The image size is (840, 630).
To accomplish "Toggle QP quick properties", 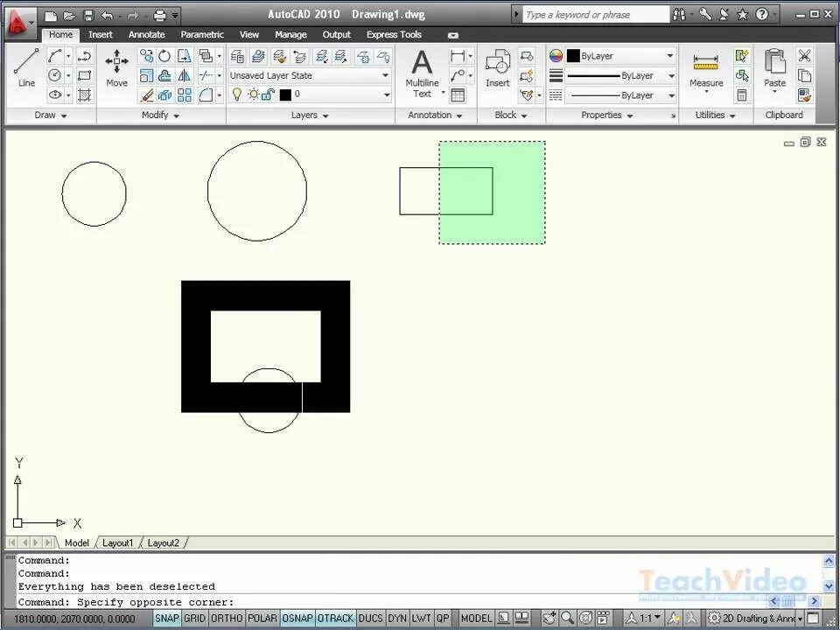I will pos(443,619).
